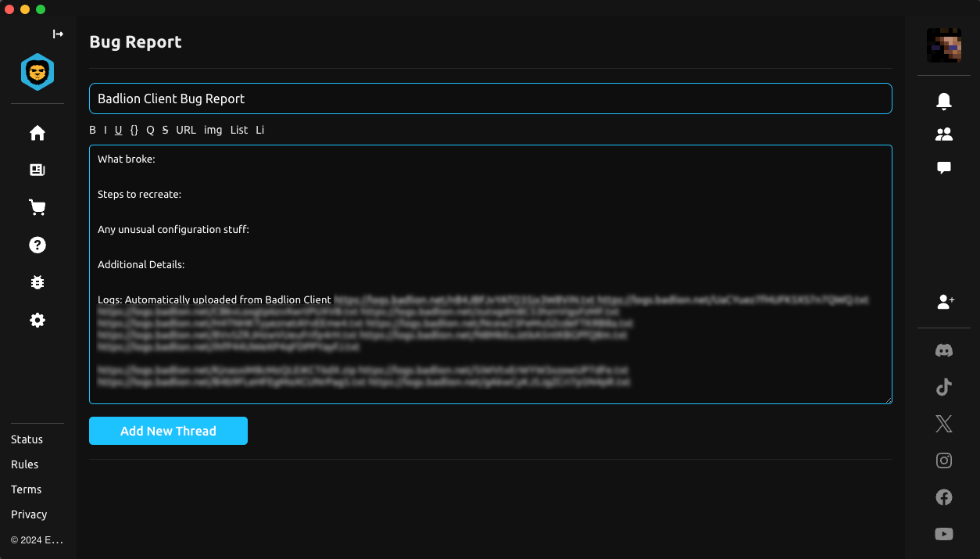Click the 'Additional Details:' line
Screen dimensions: 980x559
tap(141, 264)
